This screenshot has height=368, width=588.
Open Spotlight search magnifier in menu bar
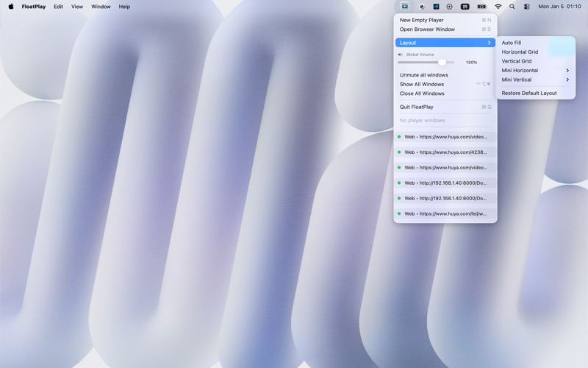pos(512,7)
